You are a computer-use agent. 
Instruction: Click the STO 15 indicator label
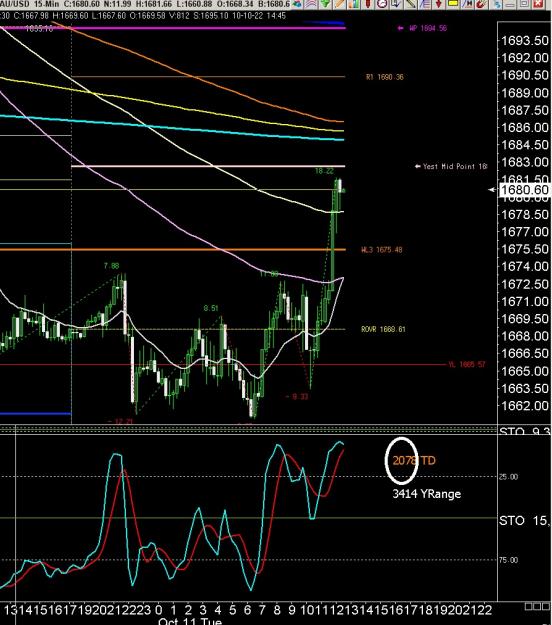(524, 520)
